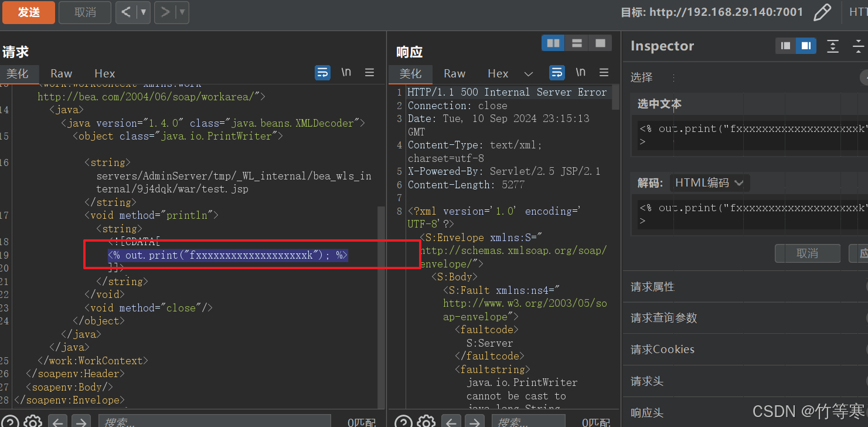Toggle \n non-printable characters in the request panel
Screen dimensions: 868x427
point(346,72)
